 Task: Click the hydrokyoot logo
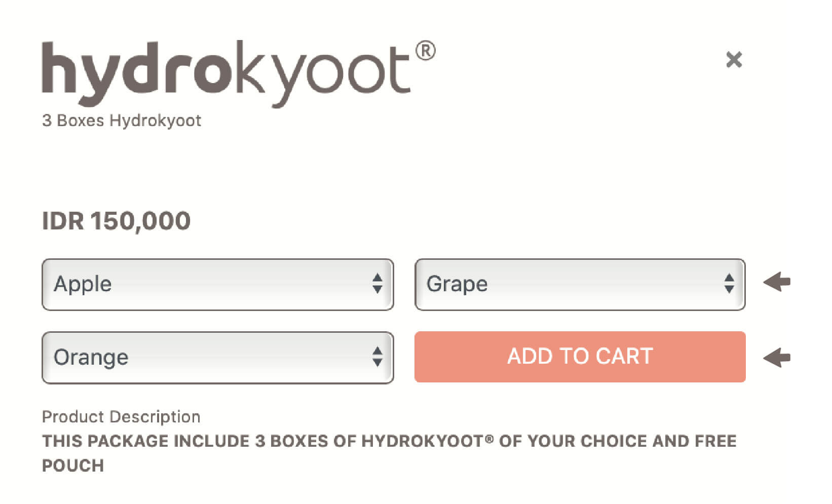pos(238,73)
